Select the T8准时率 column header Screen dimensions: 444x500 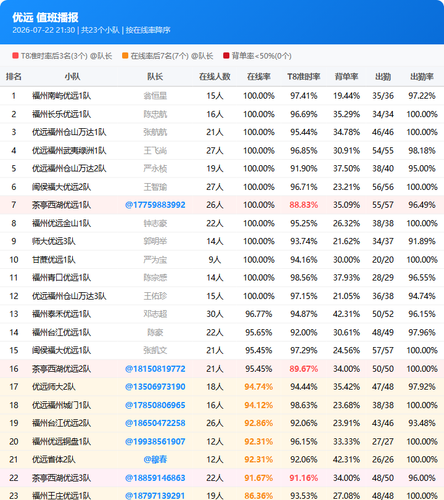[x=304, y=77]
